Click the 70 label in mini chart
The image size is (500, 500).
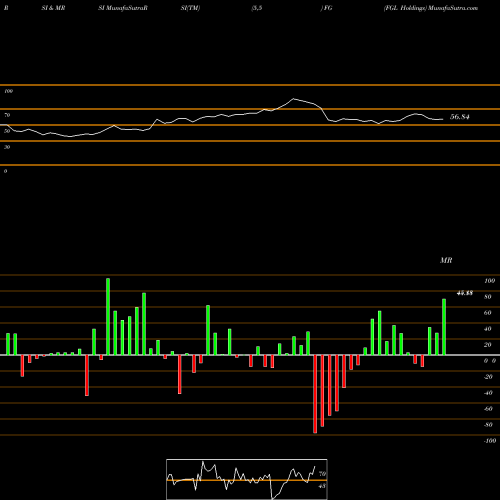322,473
